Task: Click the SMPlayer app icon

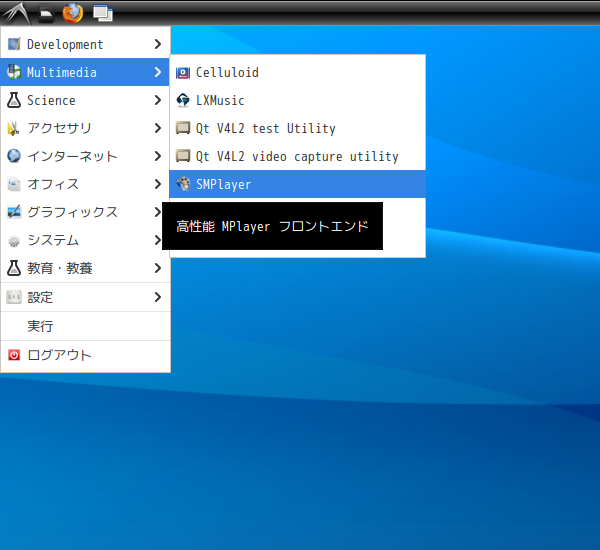Action: click(183, 184)
